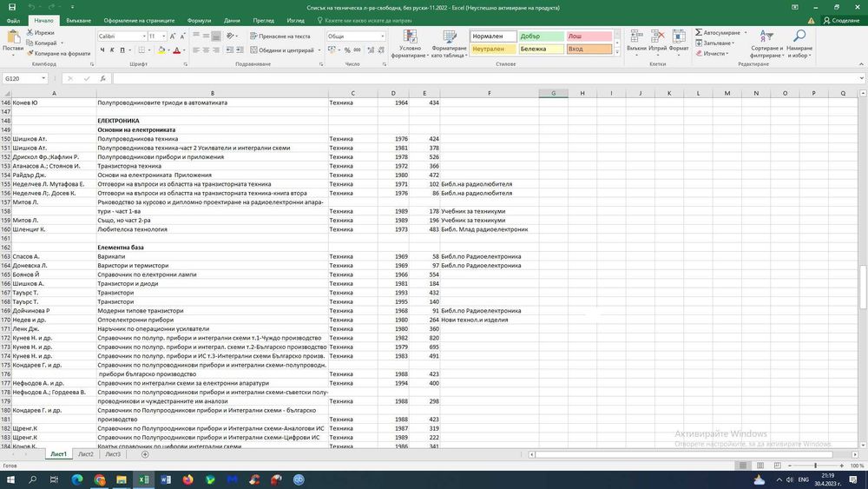Click insert function fx icon
Viewport: 868px width, 489px height.
pyautogui.click(x=102, y=79)
